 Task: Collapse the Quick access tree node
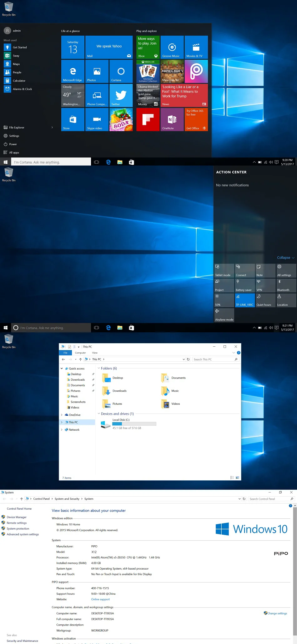tap(62, 369)
